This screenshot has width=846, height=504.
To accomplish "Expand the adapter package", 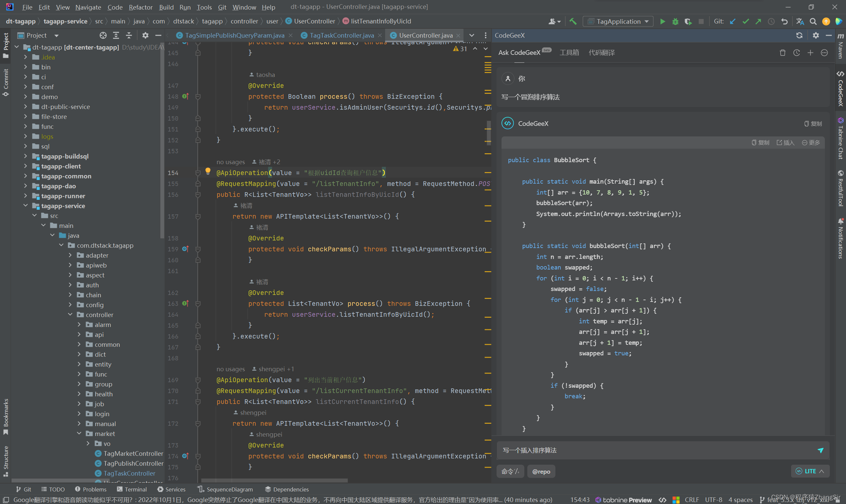I will pos(70,255).
